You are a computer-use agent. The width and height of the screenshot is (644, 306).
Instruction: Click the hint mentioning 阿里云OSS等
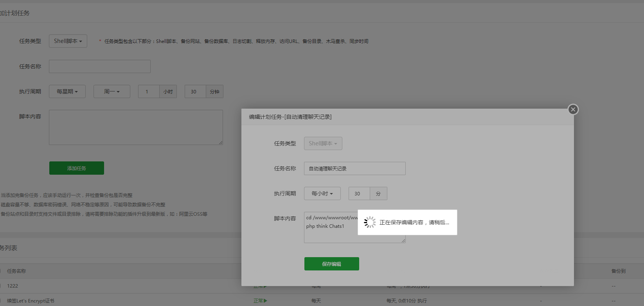(x=104, y=214)
